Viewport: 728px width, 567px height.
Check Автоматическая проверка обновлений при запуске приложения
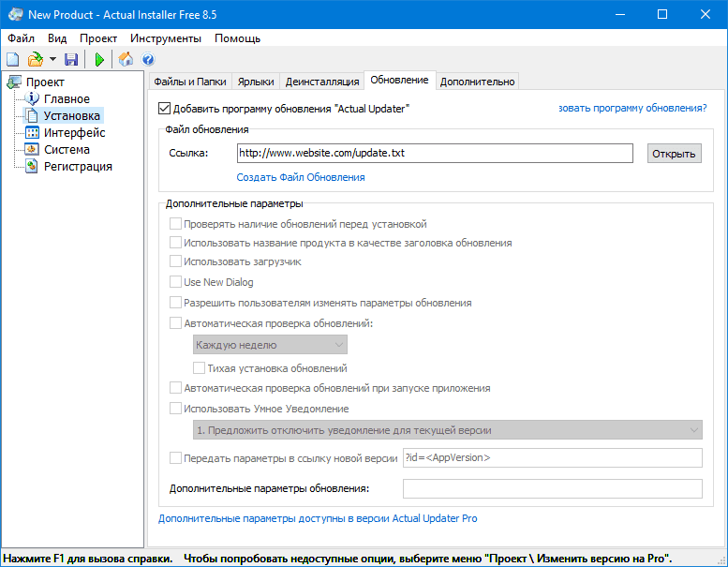click(x=175, y=388)
